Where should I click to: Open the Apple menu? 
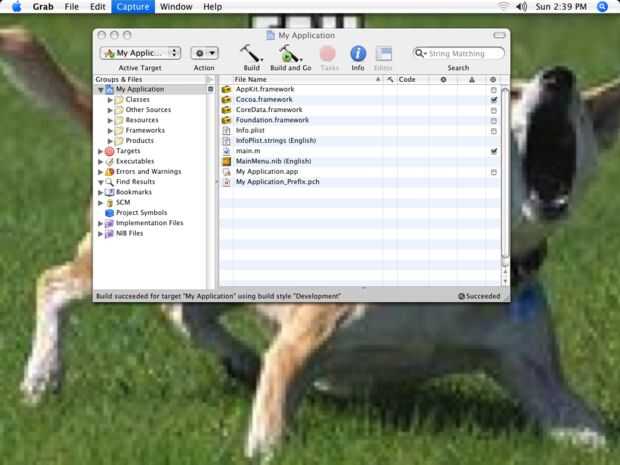pyautogui.click(x=16, y=6)
